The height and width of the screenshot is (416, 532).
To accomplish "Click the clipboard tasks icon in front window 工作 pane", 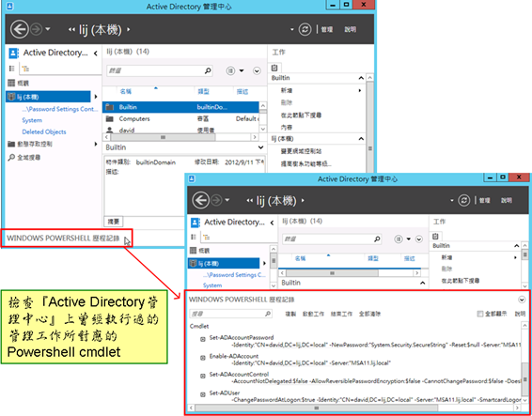I will tap(436, 237).
